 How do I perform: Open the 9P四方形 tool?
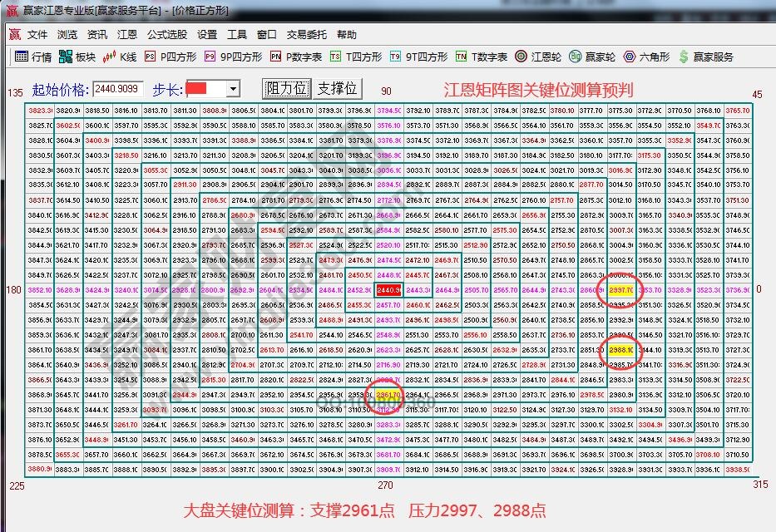[x=230, y=57]
